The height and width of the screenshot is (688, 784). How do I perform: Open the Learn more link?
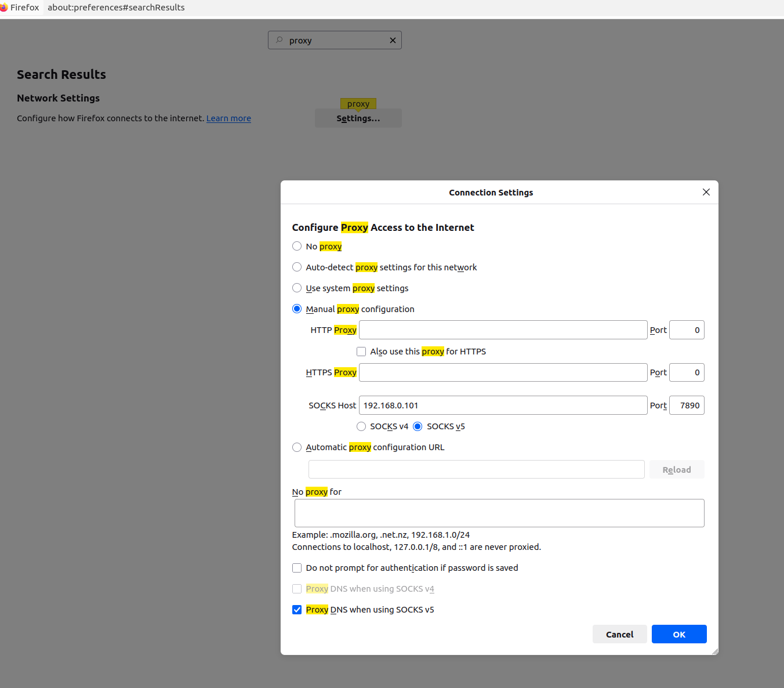click(x=228, y=118)
